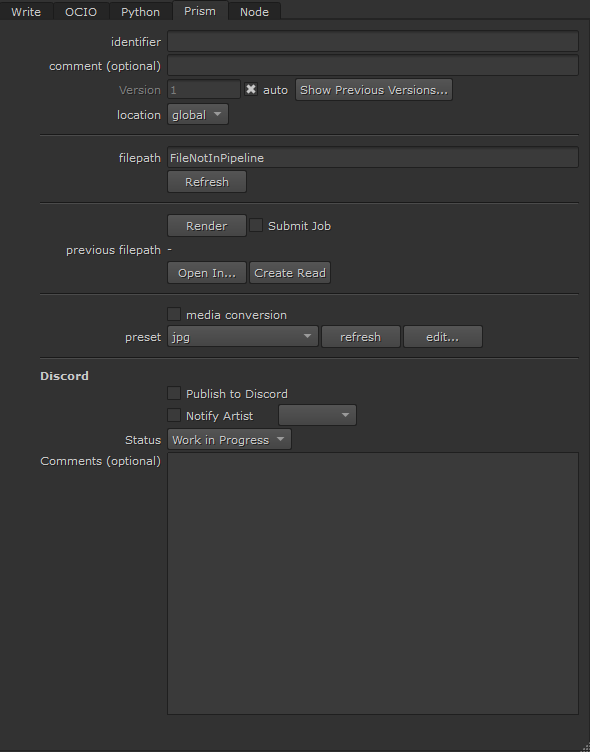The height and width of the screenshot is (752, 590).
Task: Click the Discord section heading
Action: pyautogui.click(x=64, y=376)
